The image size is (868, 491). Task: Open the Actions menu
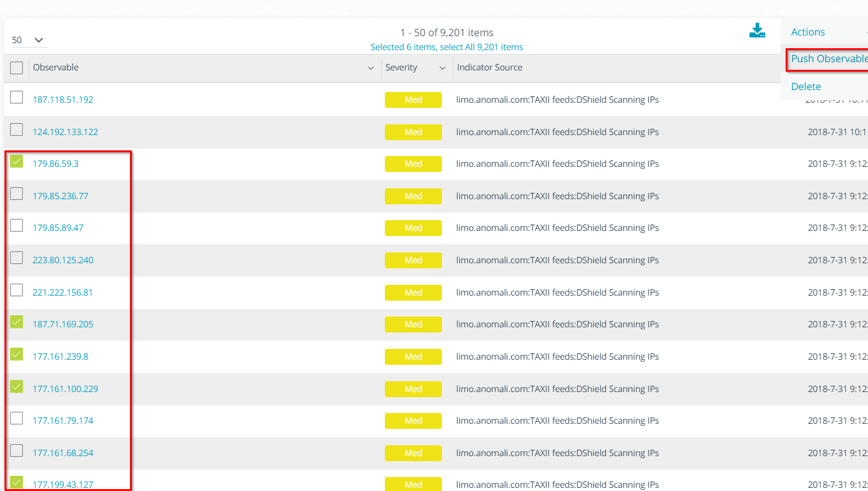[x=808, y=32]
